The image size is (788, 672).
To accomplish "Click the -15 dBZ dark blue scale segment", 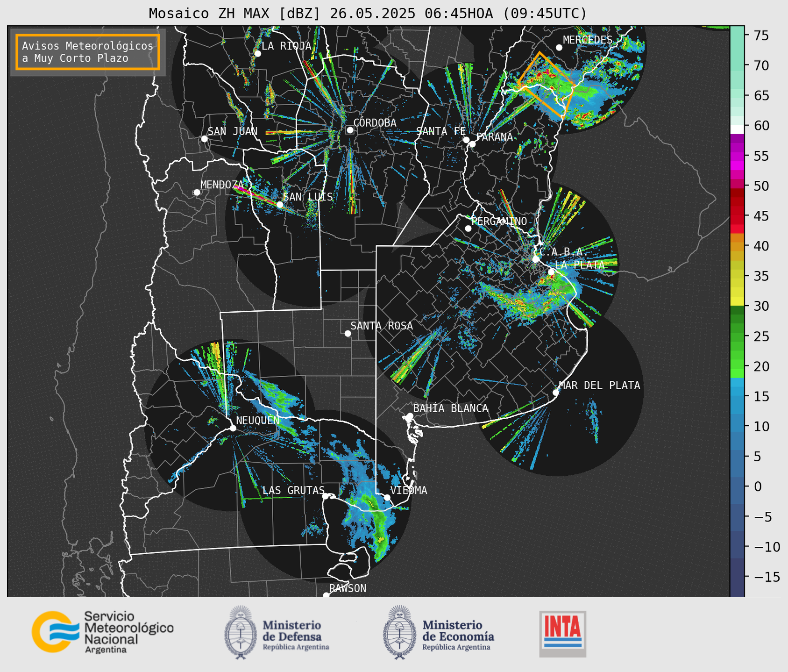I will click(x=737, y=577).
